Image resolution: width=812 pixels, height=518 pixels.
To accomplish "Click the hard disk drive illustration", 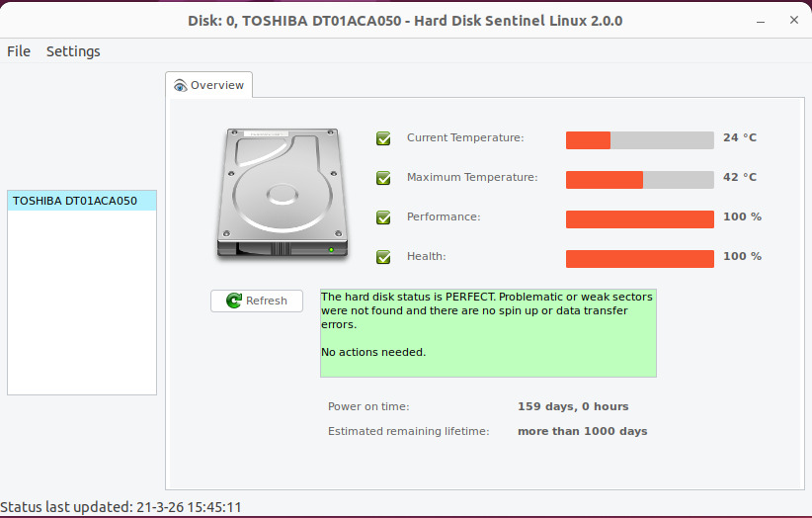I will [284, 195].
